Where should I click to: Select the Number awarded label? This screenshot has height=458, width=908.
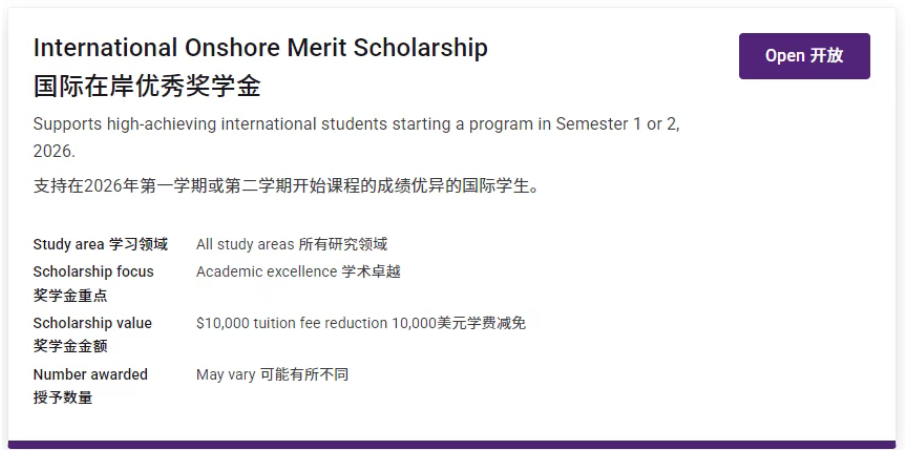pos(90,374)
